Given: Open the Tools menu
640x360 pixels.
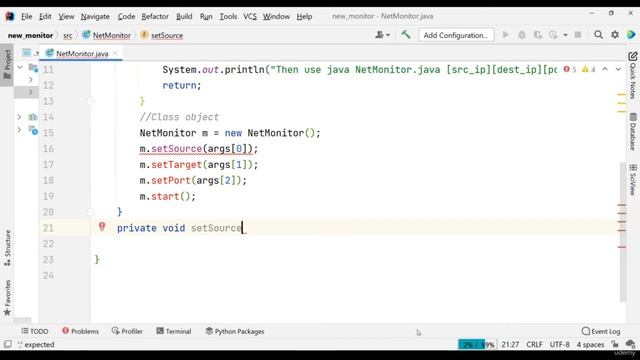Looking at the screenshot, I should [x=228, y=16].
